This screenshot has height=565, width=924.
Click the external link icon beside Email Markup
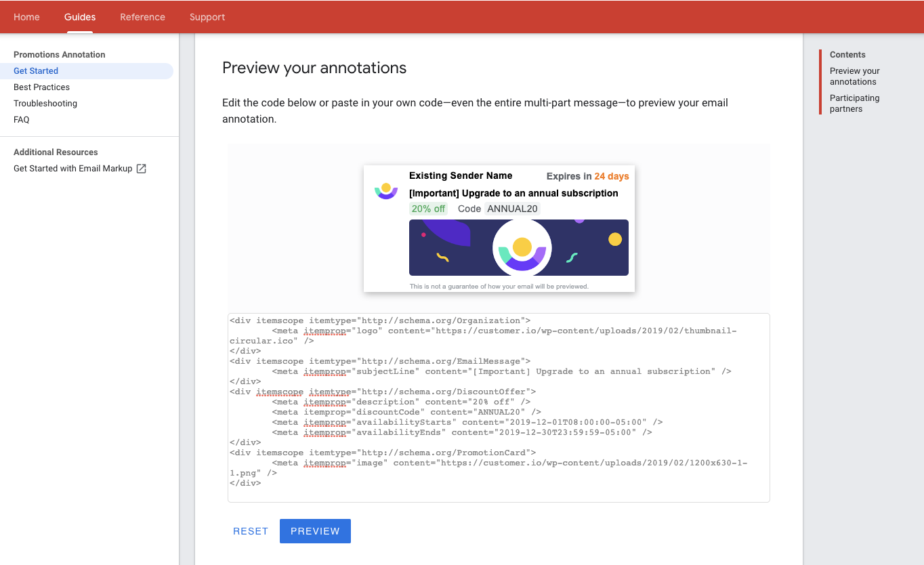(x=140, y=168)
